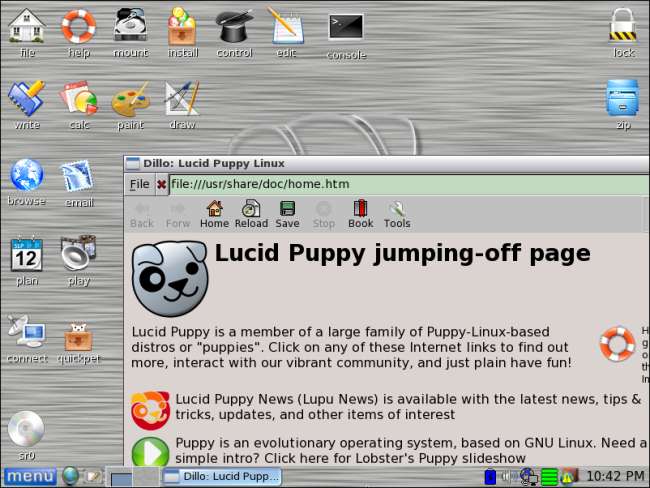Click the green play slideshow icon
The width and height of the screenshot is (650, 488).
(150, 452)
